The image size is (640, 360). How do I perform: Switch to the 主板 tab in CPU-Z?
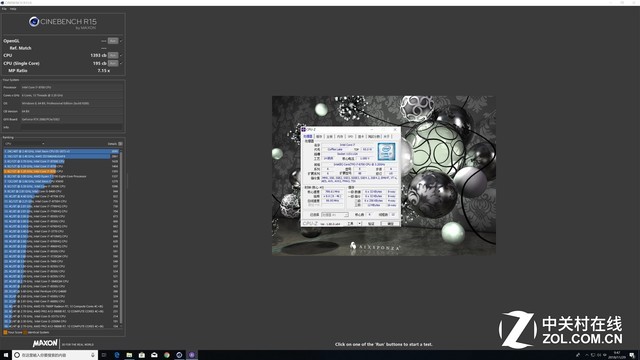330,136
